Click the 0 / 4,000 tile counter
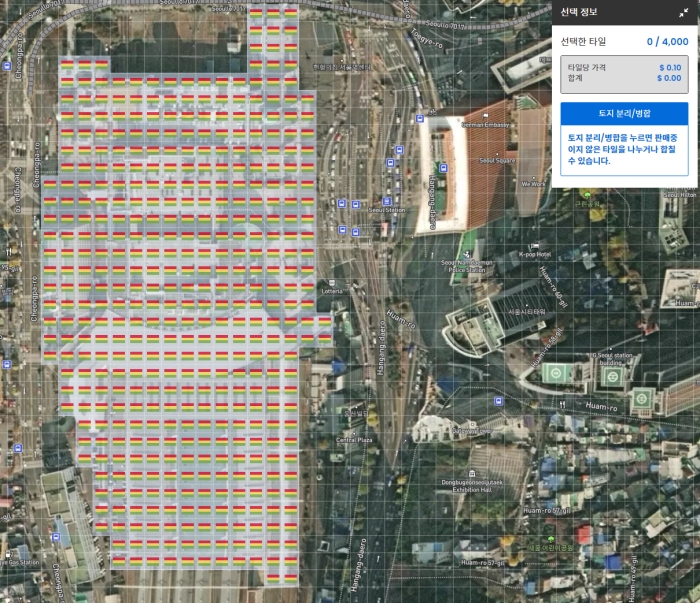The width and height of the screenshot is (700, 603). click(666, 42)
